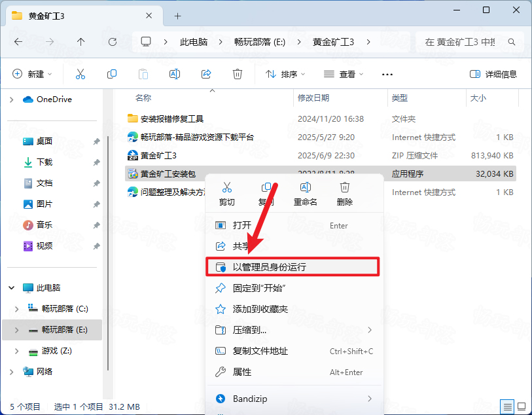The image size is (532, 415).
Task: Expand the OneDrive tree node
Action: (x=12, y=99)
